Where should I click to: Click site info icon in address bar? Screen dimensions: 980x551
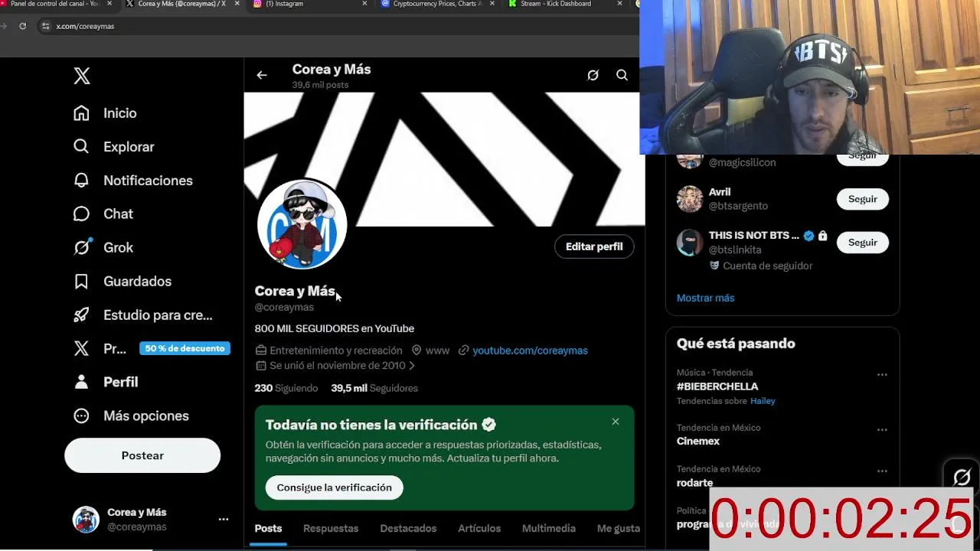pos(45,26)
